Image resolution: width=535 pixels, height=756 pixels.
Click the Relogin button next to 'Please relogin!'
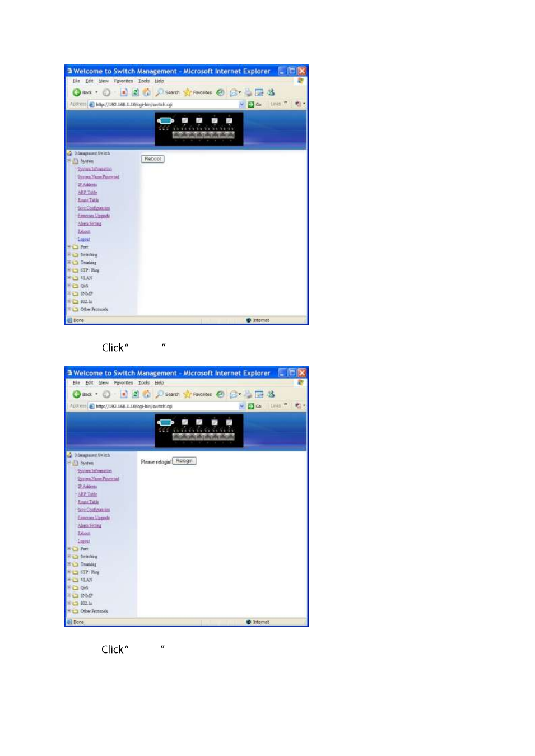pyautogui.click(x=184, y=461)
